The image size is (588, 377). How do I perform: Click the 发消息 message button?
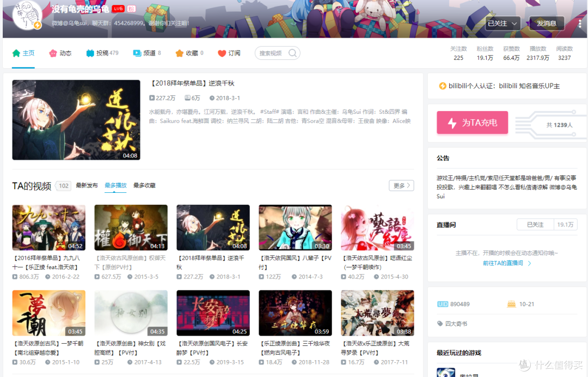pyautogui.click(x=547, y=23)
